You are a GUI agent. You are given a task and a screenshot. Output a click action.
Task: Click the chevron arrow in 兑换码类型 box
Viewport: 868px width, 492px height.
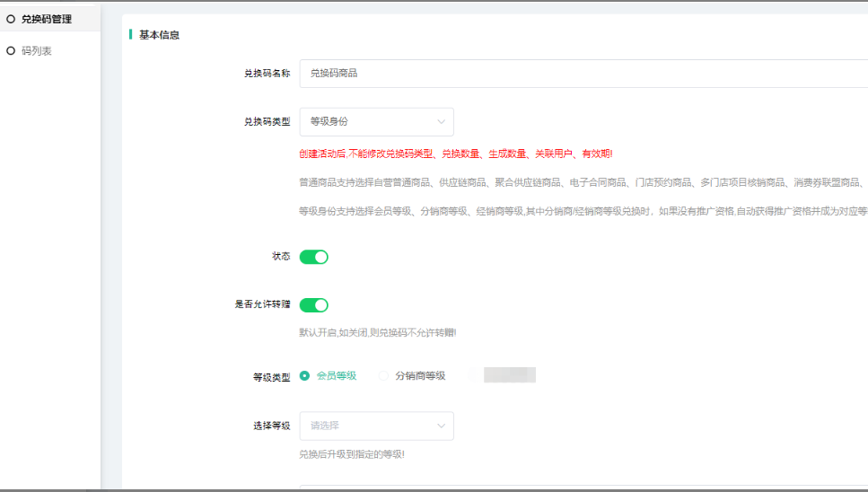click(x=441, y=121)
